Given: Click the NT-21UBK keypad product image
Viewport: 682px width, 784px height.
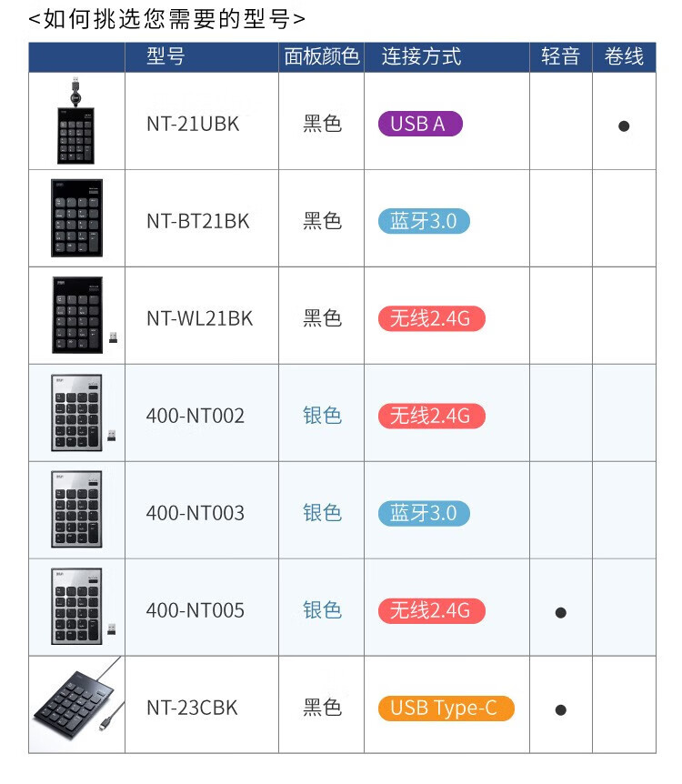Looking at the screenshot, I should [76, 123].
